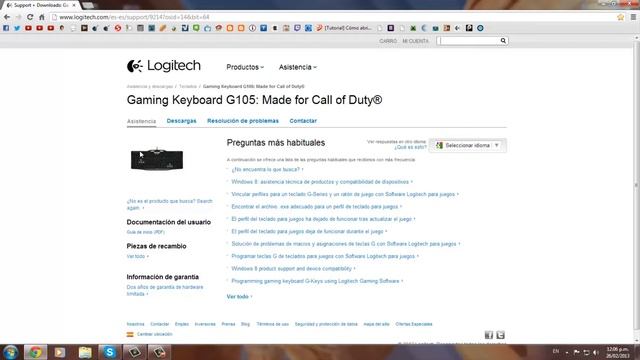Click 'Ver todo' below the FAQ list

pos(239,297)
